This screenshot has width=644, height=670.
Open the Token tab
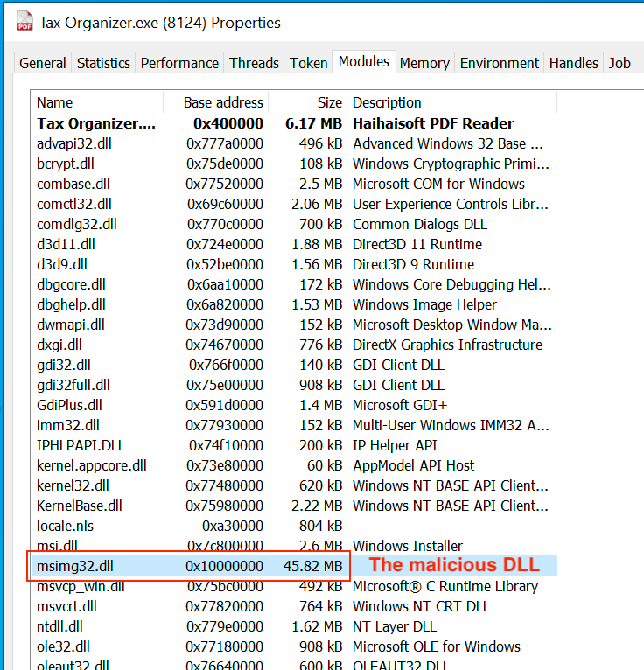click(308, 63)
